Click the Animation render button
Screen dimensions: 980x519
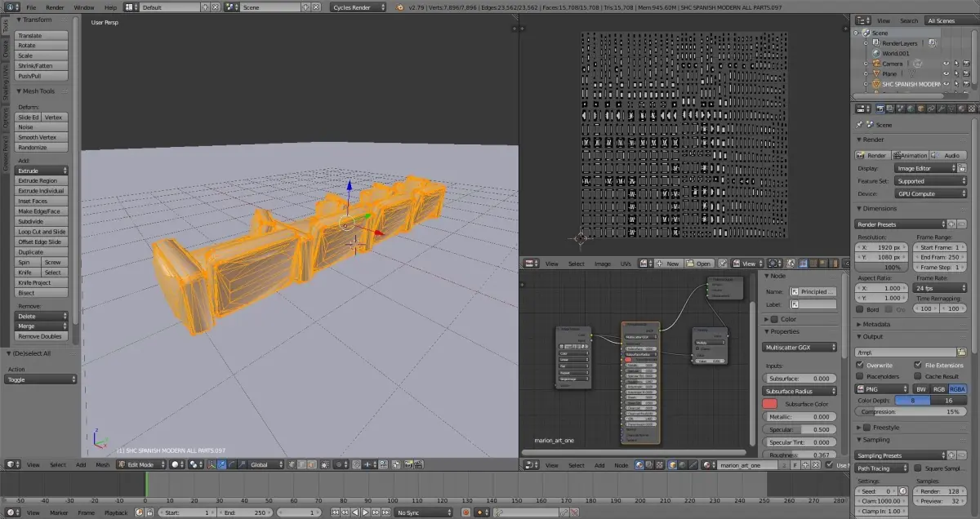click(x=911, y=155)
